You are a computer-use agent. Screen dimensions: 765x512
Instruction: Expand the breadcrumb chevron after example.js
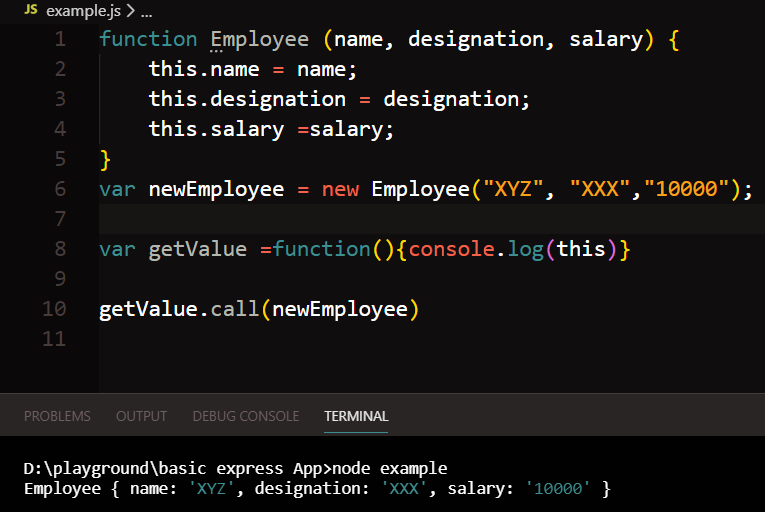(130, 11)
